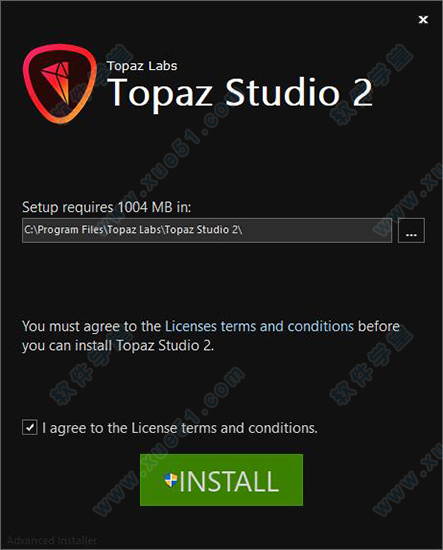
Task: Click the 'Setup requires 1004 MB in:' label
Action: click(107, 207)
